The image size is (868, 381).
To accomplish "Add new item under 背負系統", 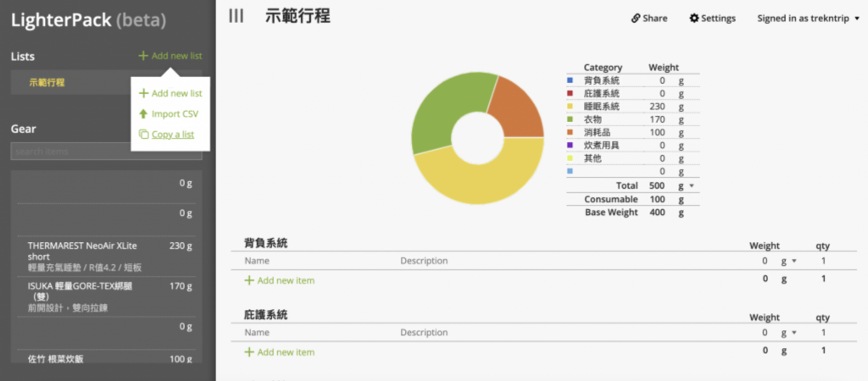I will 280,280.
